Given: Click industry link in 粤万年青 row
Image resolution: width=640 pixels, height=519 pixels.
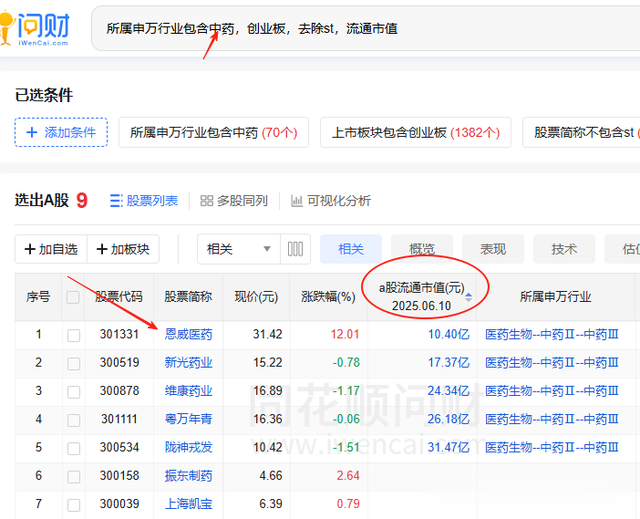Looking at the screenshot, I should coord(552,419).
